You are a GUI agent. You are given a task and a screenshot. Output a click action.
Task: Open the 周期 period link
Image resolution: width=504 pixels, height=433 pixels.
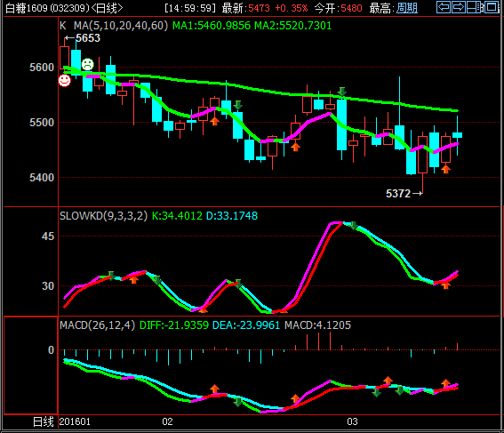pos(407,8)
